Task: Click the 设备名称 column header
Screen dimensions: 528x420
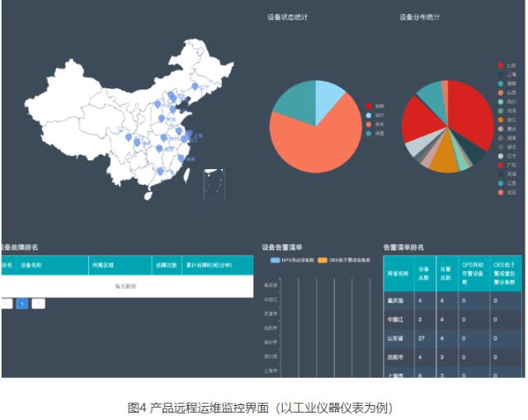Action: click(31, 265)
